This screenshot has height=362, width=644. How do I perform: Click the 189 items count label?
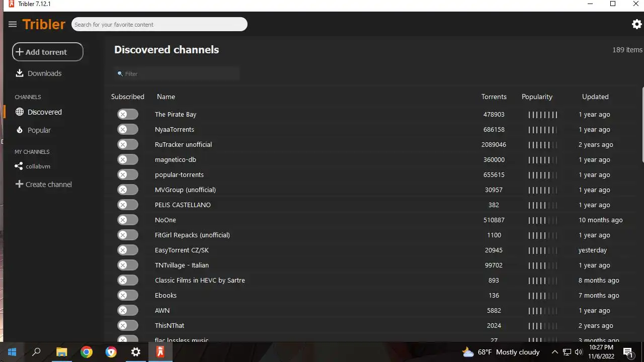[x=627, y=50]
